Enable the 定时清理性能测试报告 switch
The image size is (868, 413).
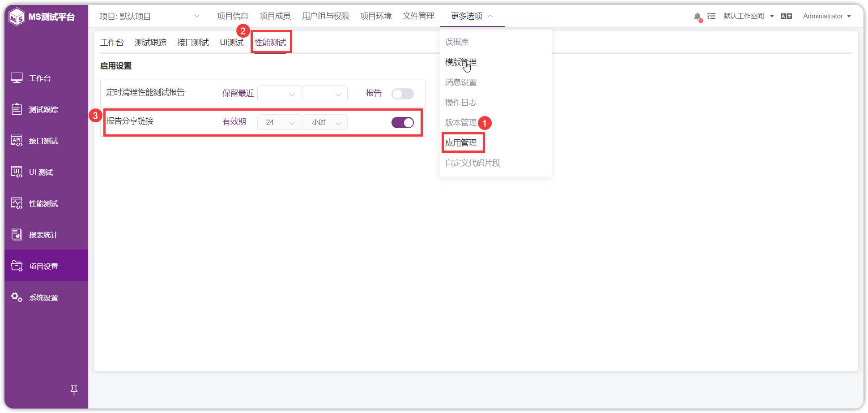click(x=403, y=94)
